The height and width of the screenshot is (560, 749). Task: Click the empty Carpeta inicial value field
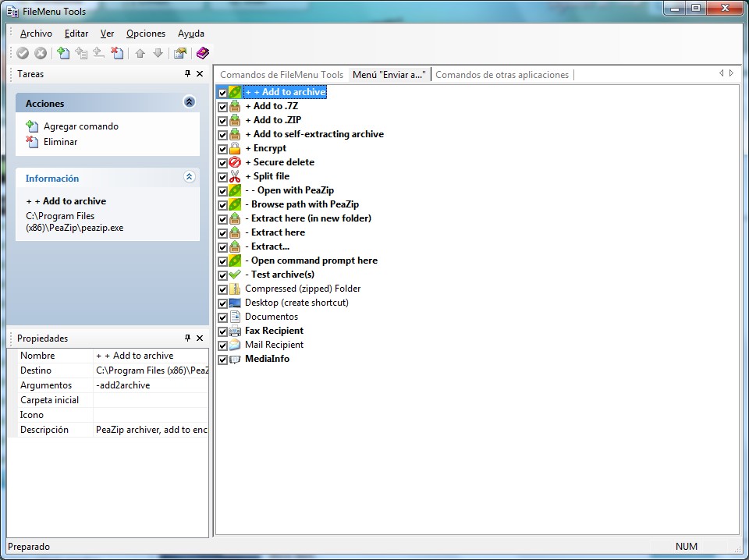pyautogui.click(x=151, y=400)
